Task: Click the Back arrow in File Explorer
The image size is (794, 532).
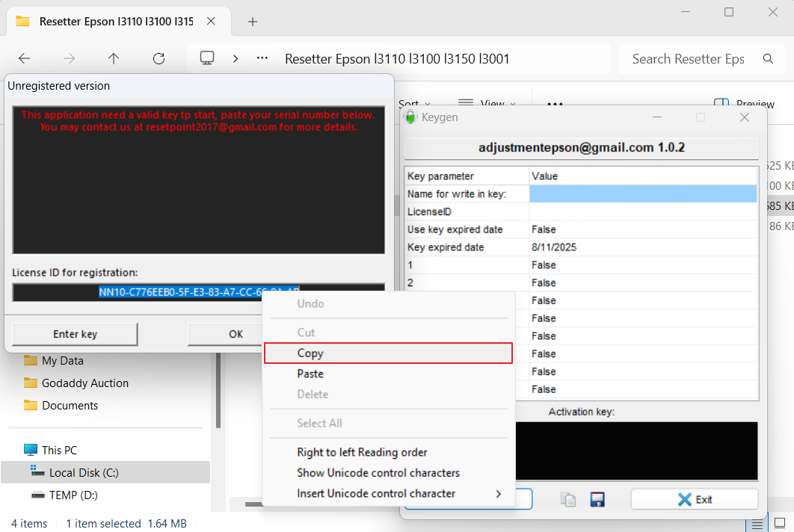Action: click(x=24, y=58)
